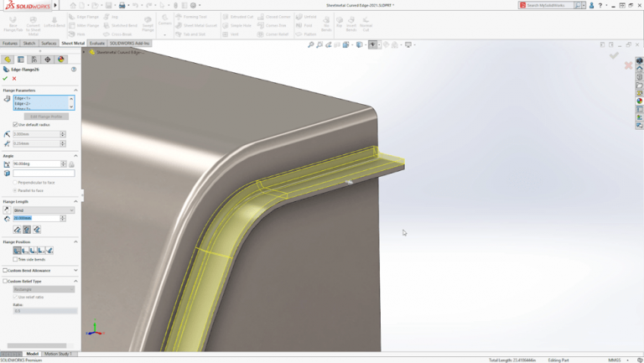The height and width of the screenshot is (363, 644).
Task: Enable Trim side bends checkbox
Action: click(15, 259)
